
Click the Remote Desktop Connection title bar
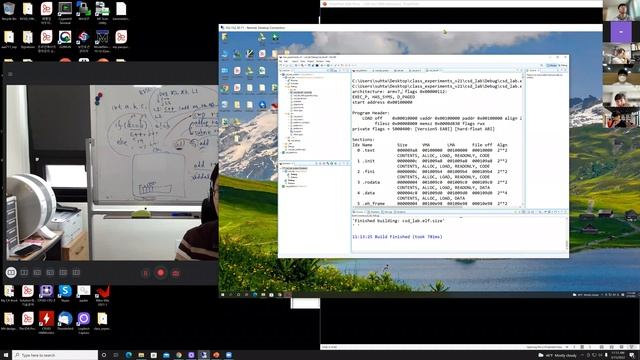pos(410,27)
